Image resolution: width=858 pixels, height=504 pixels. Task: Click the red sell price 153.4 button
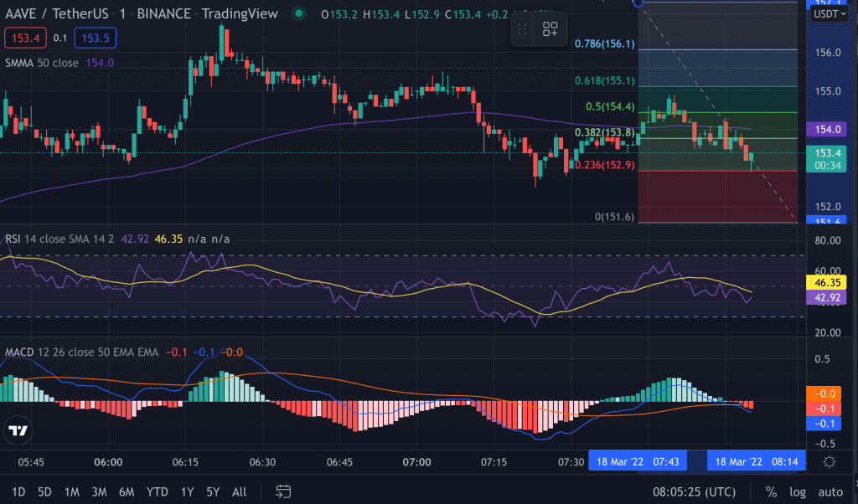pyautogui.click(x=25, y=39)
